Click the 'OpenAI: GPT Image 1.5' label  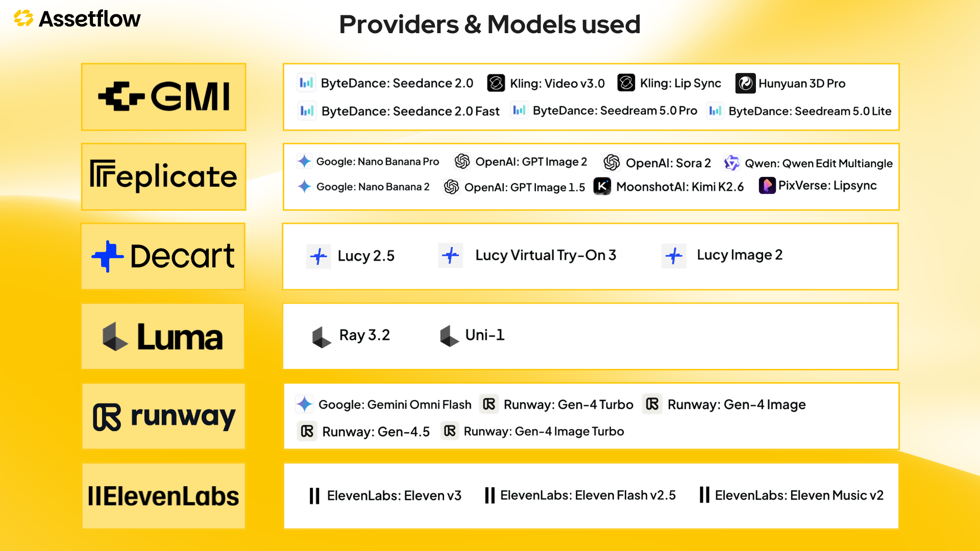(x=525, y=187)
